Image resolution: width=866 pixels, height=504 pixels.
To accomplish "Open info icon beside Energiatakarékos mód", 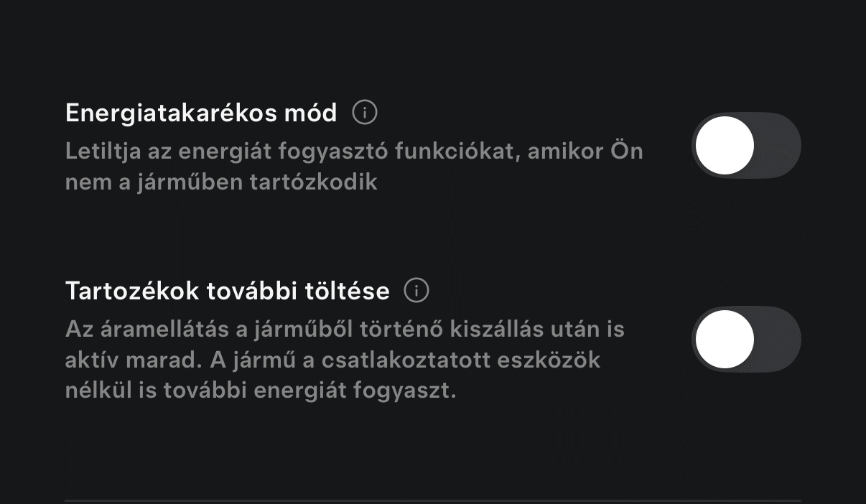I will click(365, 113).
